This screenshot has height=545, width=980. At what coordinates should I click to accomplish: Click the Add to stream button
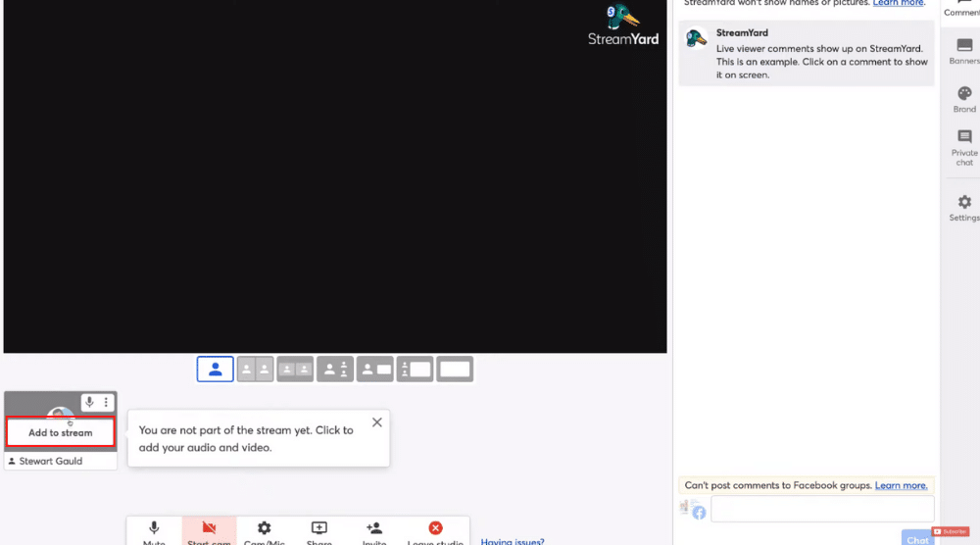(x=61, y=432)
